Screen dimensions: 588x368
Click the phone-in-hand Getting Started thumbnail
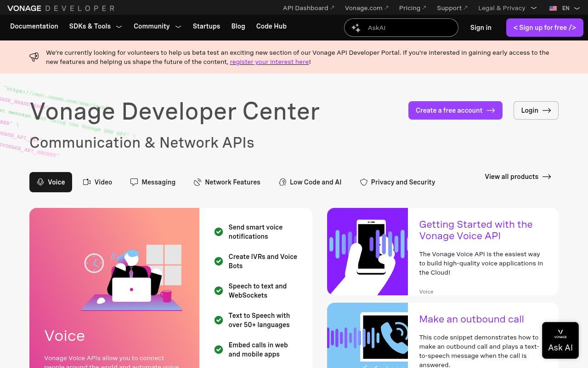tap(367, 252)
